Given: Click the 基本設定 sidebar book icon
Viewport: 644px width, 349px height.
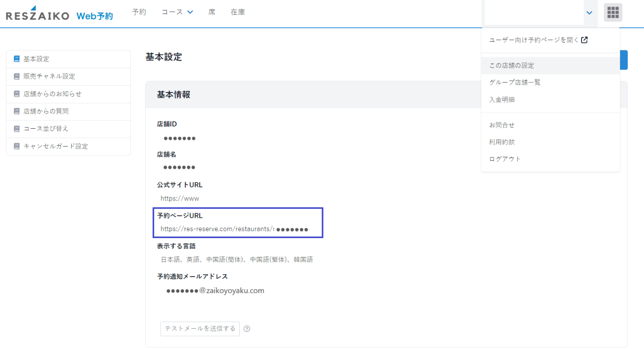Looking at the screenshot, I should (x=17, y=59).
